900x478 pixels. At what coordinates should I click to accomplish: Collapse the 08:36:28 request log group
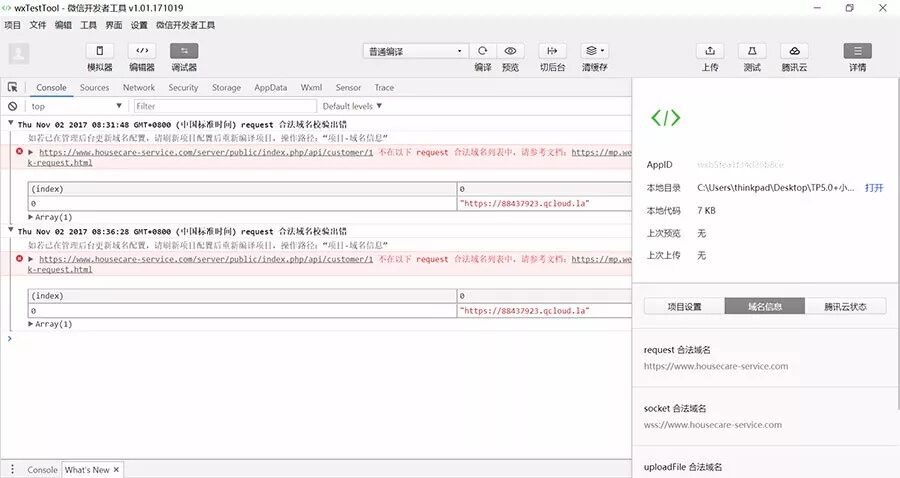click(10, 230)
